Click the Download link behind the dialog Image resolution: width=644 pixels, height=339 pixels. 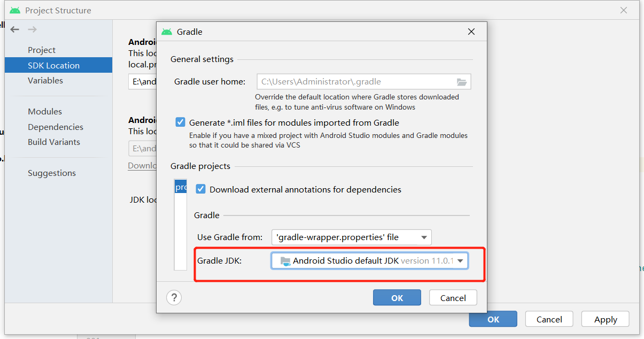pyautogui.click(x=142, y=166)
